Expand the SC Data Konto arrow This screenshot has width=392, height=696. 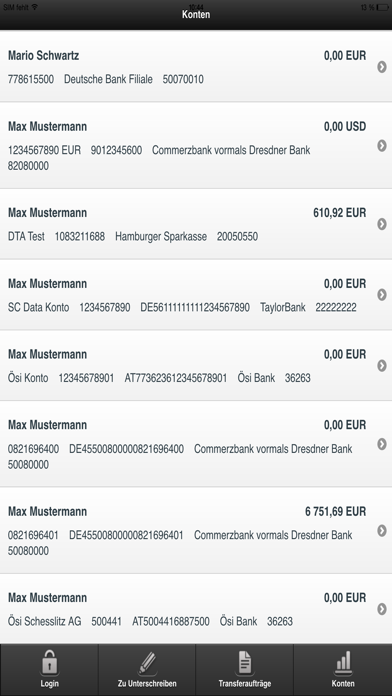(382, 295)
